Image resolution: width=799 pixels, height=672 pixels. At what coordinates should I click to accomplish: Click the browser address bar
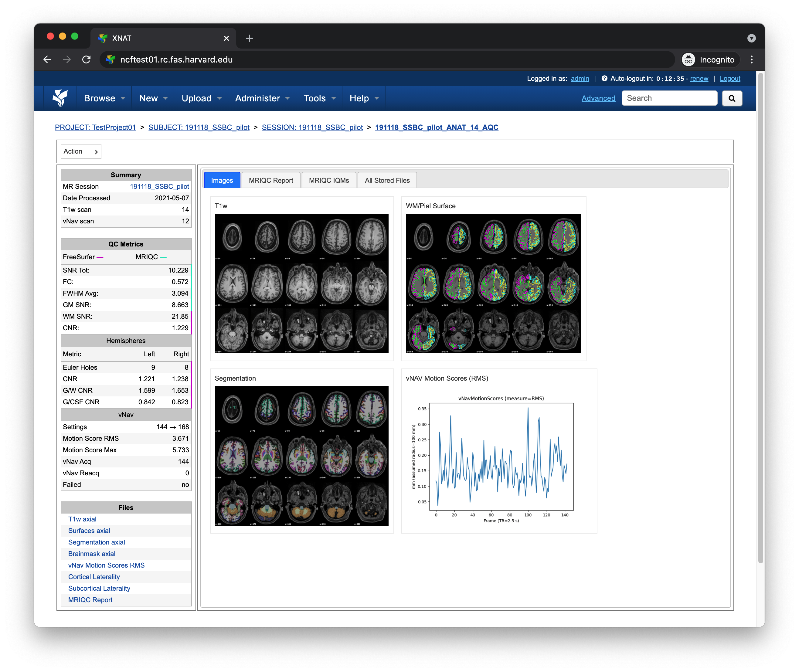387,59
